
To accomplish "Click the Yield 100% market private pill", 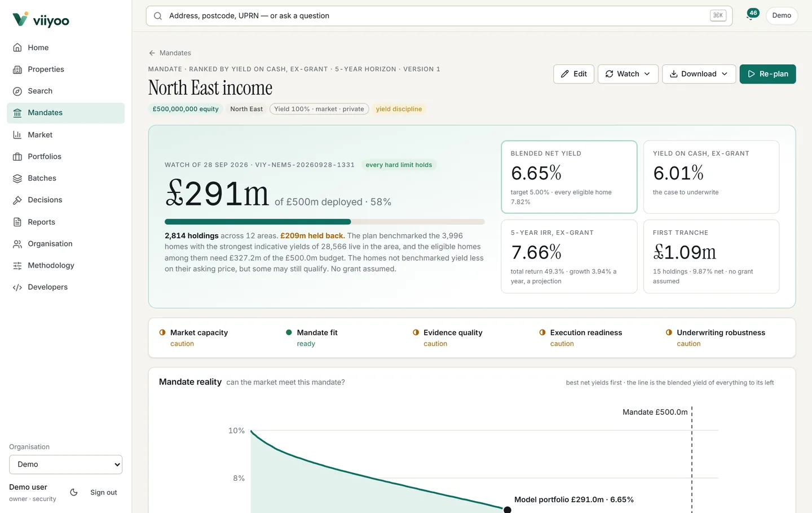I will point(319,109).
